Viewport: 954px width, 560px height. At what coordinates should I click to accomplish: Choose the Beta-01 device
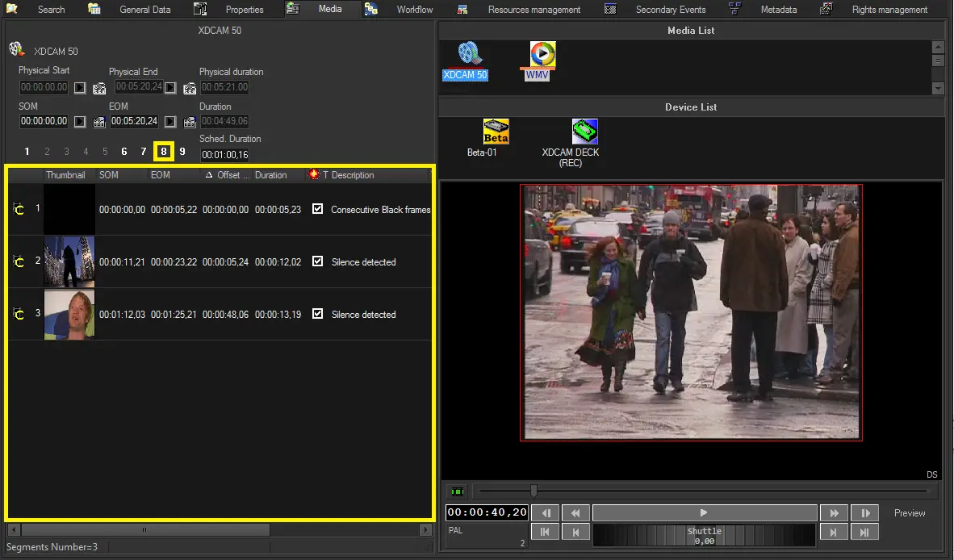(495, 132)
